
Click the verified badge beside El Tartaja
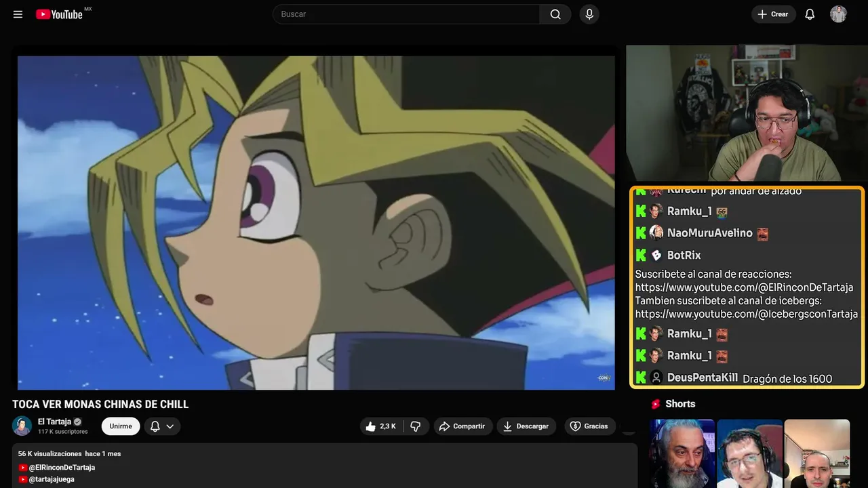coord(78,422)
